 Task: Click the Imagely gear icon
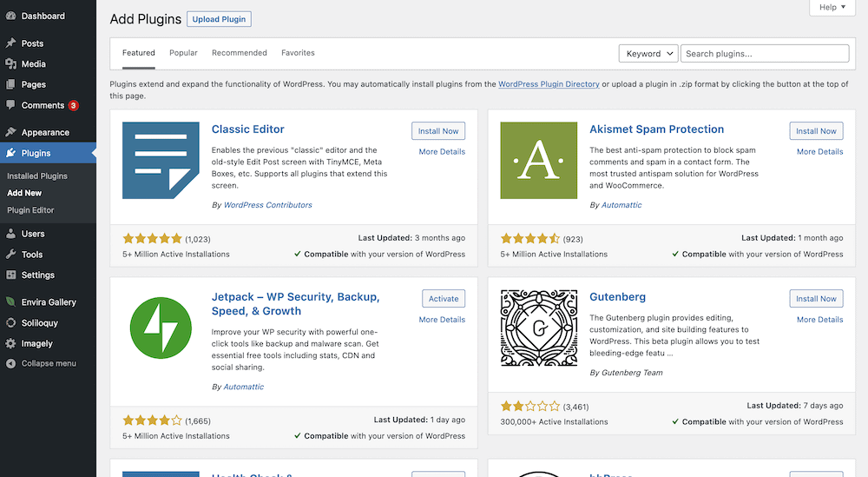coord(10,343)
